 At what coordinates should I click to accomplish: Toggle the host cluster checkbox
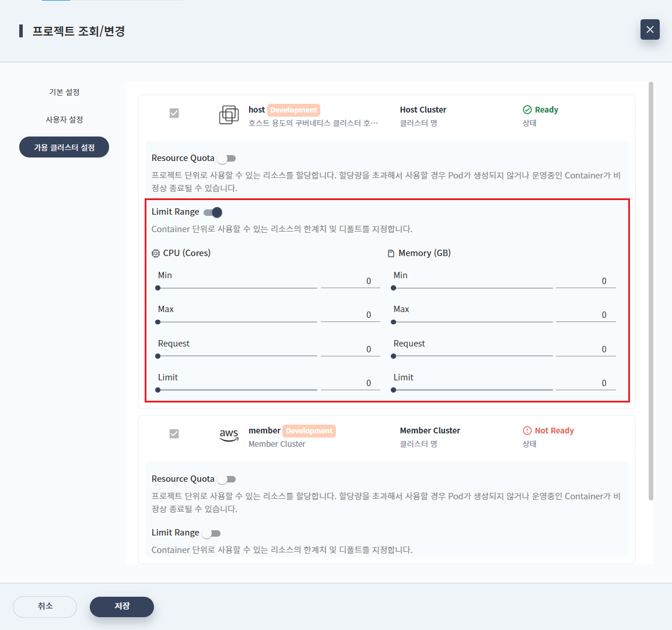[174, 113]
